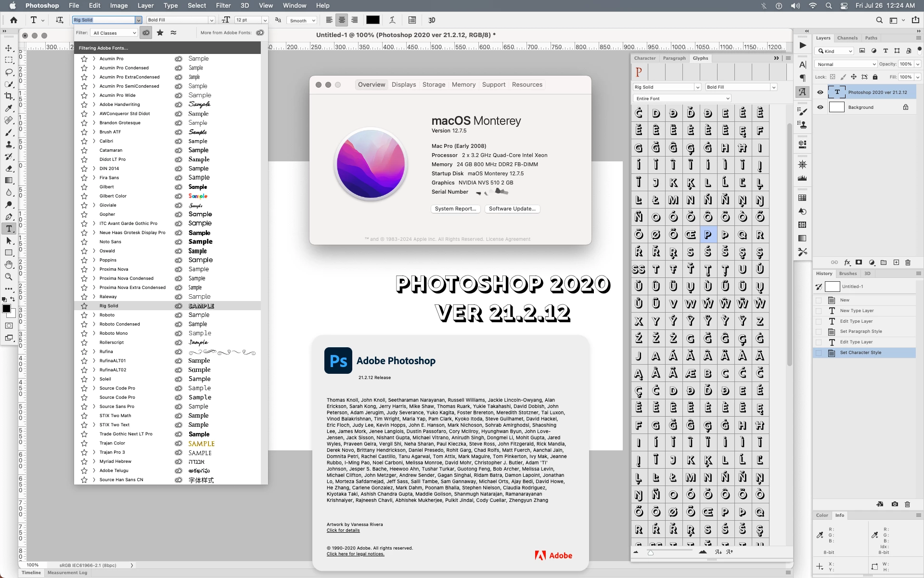
Task: Open the All Classes filter dropdown
Action: pos(115,33)
